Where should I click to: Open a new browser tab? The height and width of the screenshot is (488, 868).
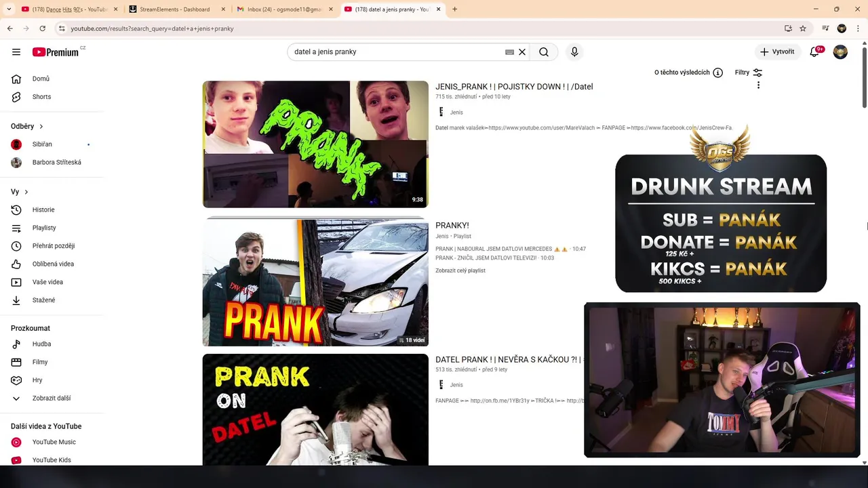coord(454,9)
